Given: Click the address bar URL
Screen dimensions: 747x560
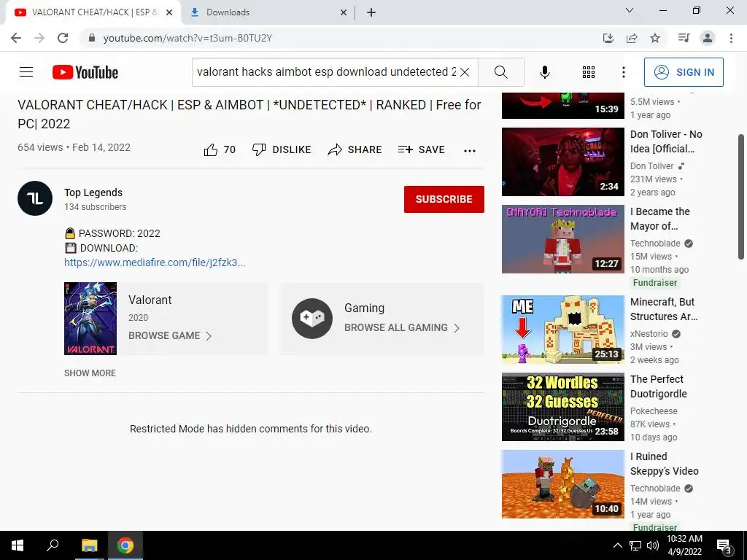Looking at the screenshot, I should (187, 38).
